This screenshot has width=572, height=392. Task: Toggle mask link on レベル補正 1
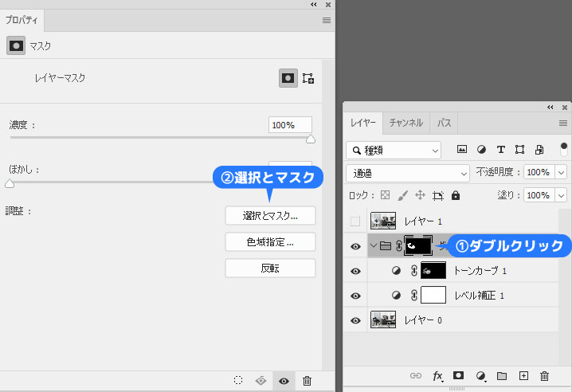[x=413, y=295]
